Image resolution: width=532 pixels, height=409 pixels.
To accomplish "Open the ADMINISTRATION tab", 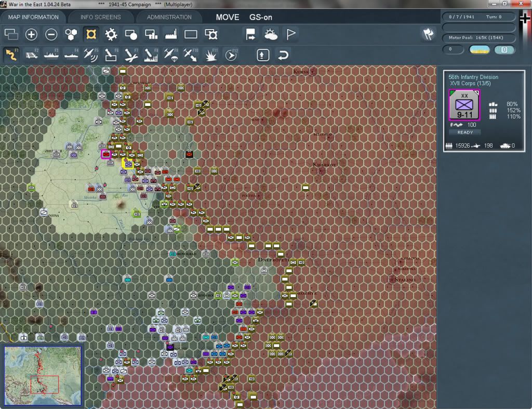I will [169, 17].
